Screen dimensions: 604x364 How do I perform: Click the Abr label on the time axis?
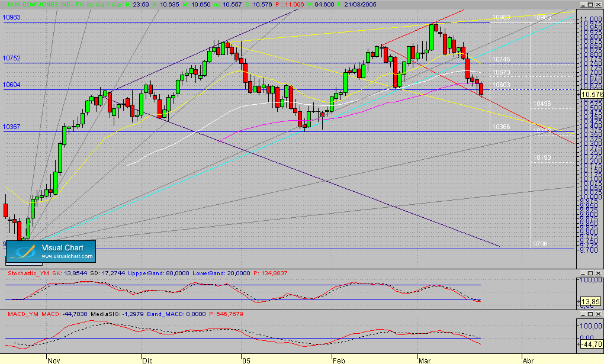tap(528, 361)
